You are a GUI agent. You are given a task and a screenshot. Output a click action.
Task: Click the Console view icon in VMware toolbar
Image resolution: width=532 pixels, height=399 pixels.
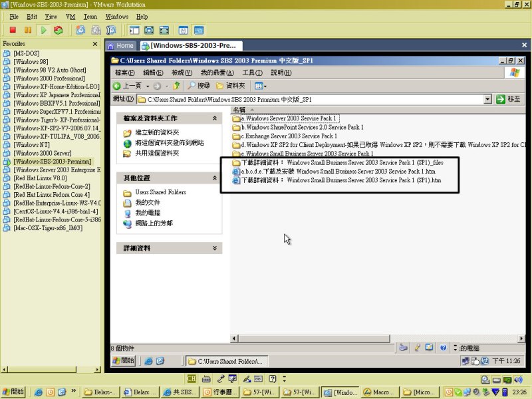[199, 30]
